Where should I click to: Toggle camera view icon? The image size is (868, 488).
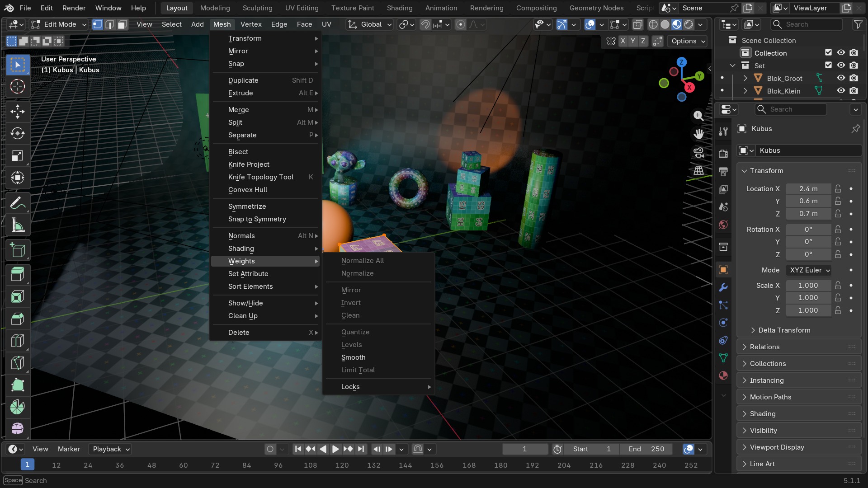pos(698,153)
